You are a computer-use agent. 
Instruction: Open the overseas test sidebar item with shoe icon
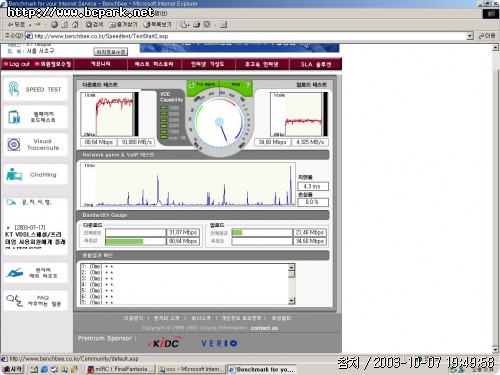[35, 273]
